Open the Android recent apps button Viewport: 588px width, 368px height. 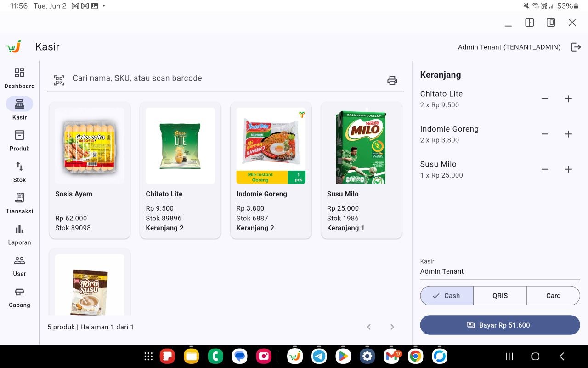pyautogui.click(x=509, y=356)
